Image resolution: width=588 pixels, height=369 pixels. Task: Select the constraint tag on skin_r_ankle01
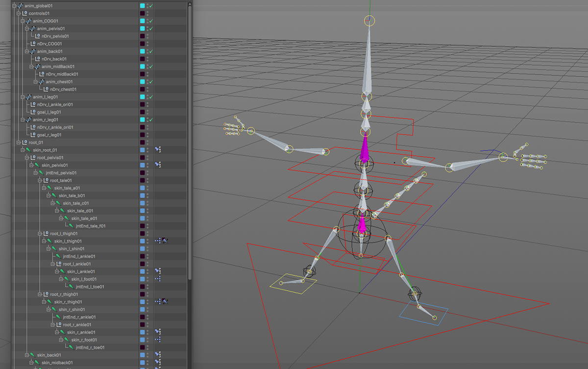click(x=158, y=332)
